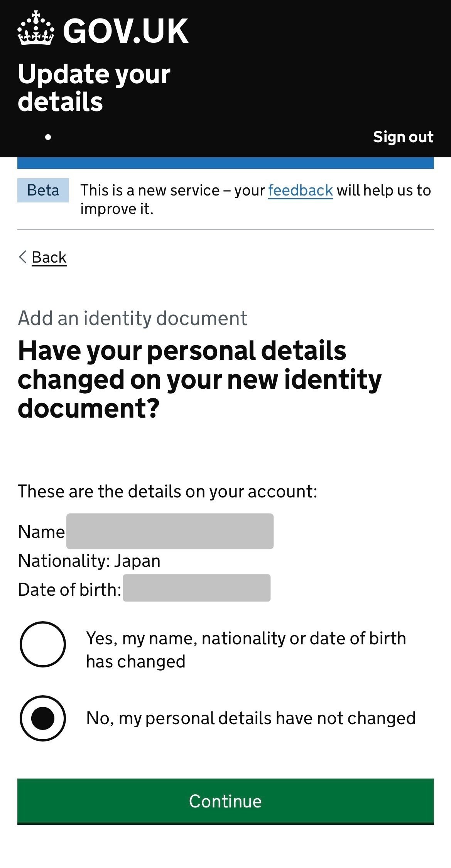Open the feedback link
The image size is (451, 868).
(300, 190)
